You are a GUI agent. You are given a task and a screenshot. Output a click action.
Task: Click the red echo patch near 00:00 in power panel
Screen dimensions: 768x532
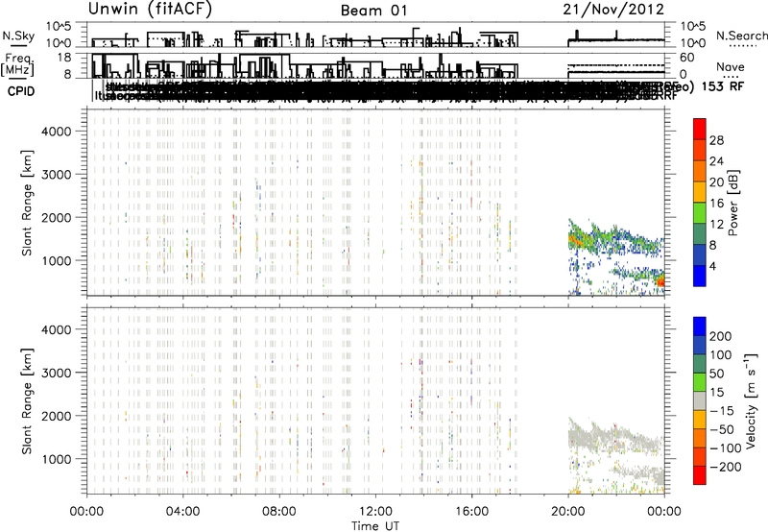(x=660, y=281)
